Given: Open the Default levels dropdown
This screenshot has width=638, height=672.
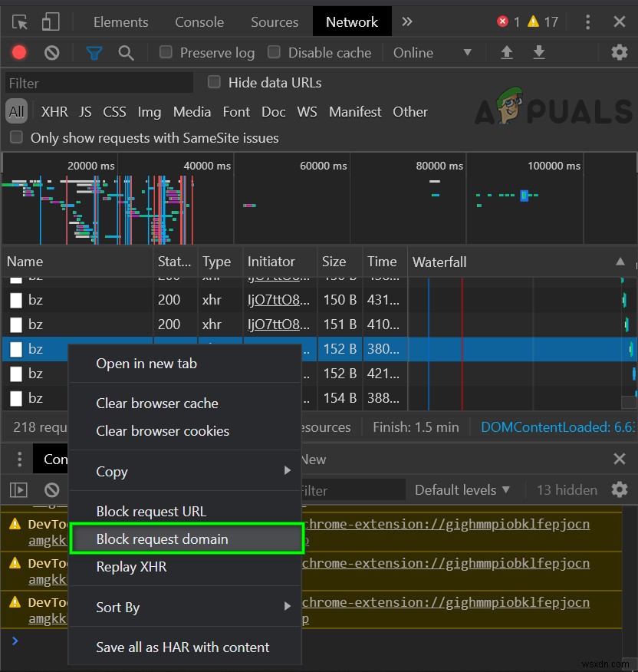Looking at the screenshot, I should (461, 489).
